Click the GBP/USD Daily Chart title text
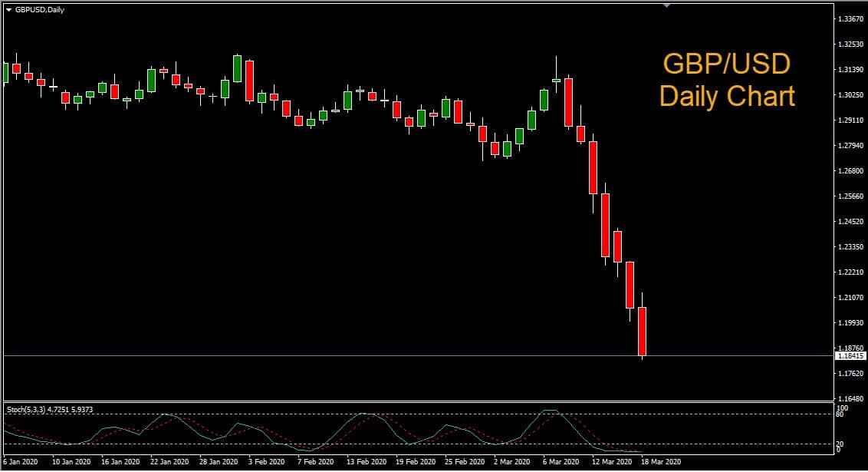868x472 pixels. pos(726,81)
